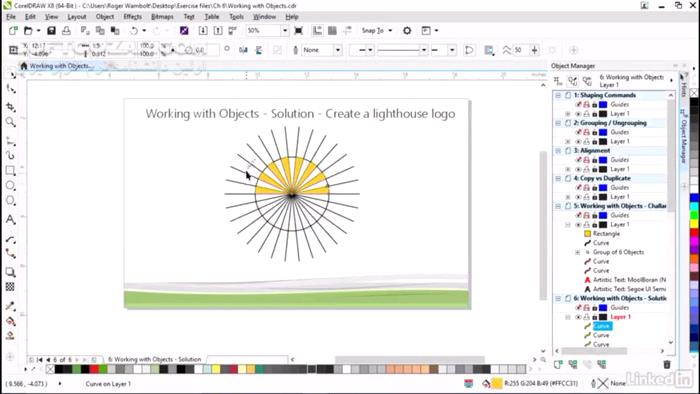This screenshot has width=700, height=394.
Task: Toggle visibility eye of Layer 1 under Copy vs Duplicate
Action: pos(578,197)
